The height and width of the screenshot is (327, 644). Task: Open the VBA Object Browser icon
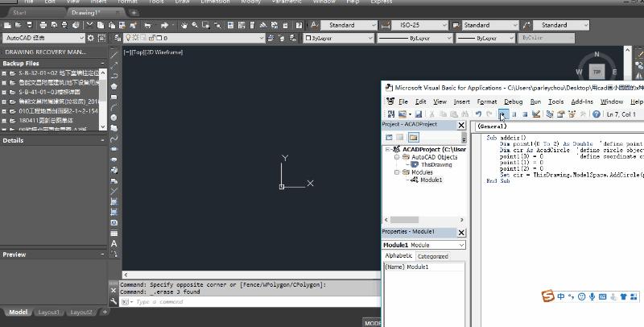[572, 114]
